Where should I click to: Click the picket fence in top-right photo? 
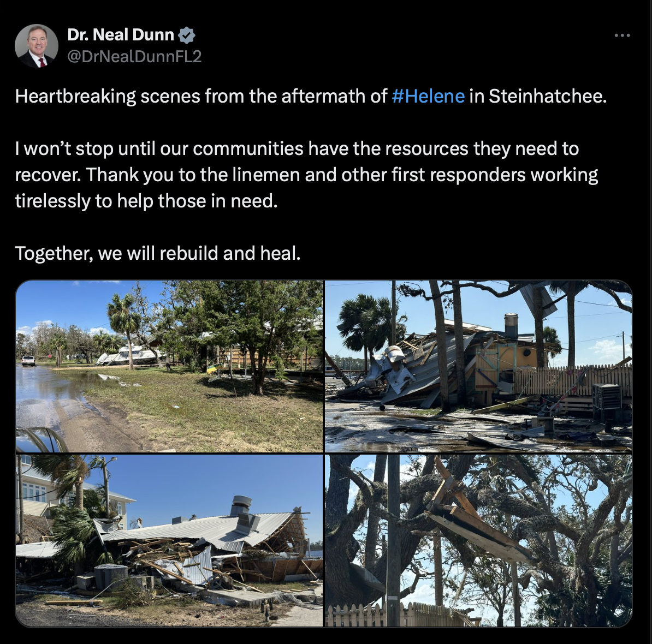point(572,380)
